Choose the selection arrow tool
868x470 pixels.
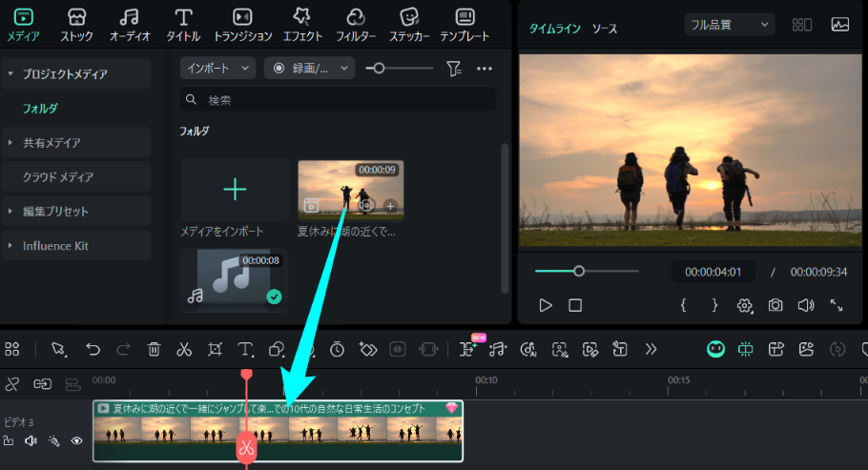pos(58,349)
